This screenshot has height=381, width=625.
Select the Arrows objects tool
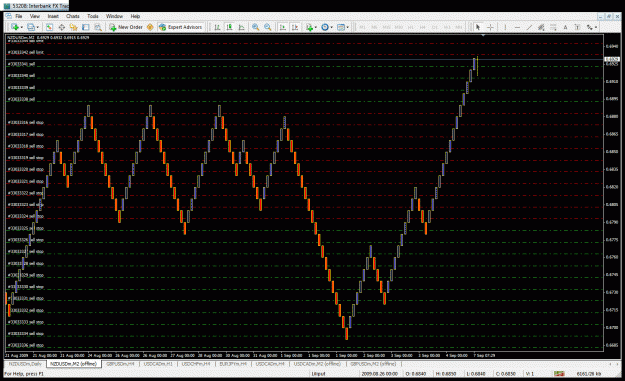click(590, 27)
